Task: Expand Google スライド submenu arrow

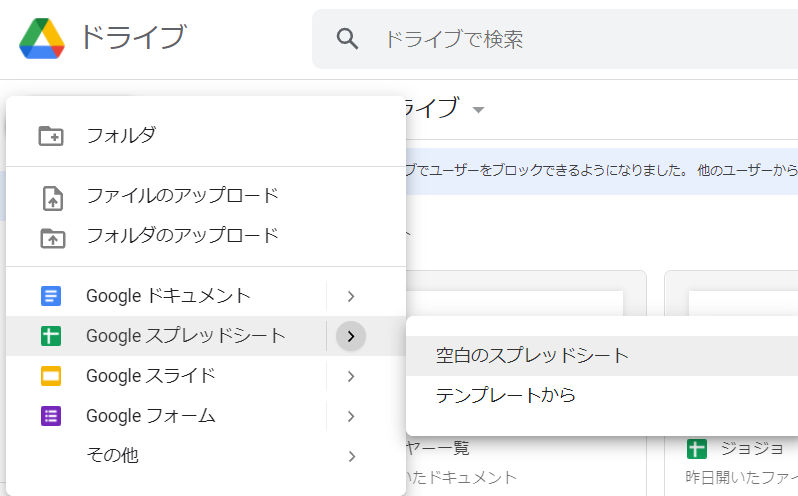Action: click(x=351, y=376)
